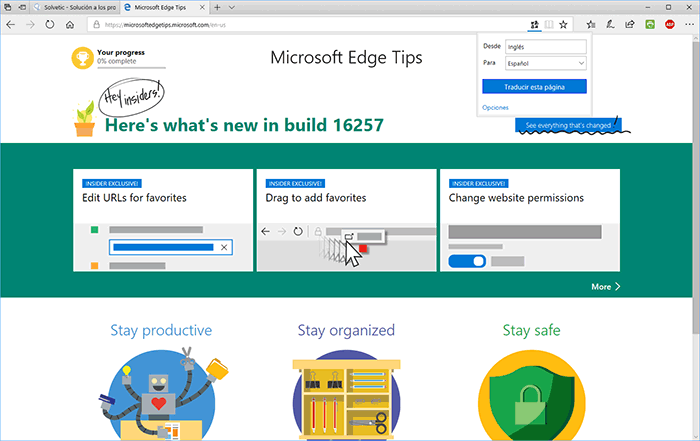Switch to the Solvetic tab

pyautogui.click(x=75, y=7)
